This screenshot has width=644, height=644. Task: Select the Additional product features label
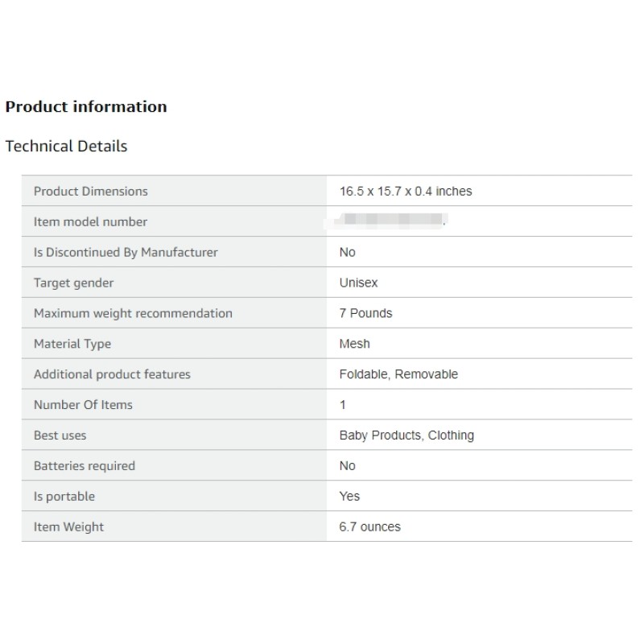[x=112, y=375]
